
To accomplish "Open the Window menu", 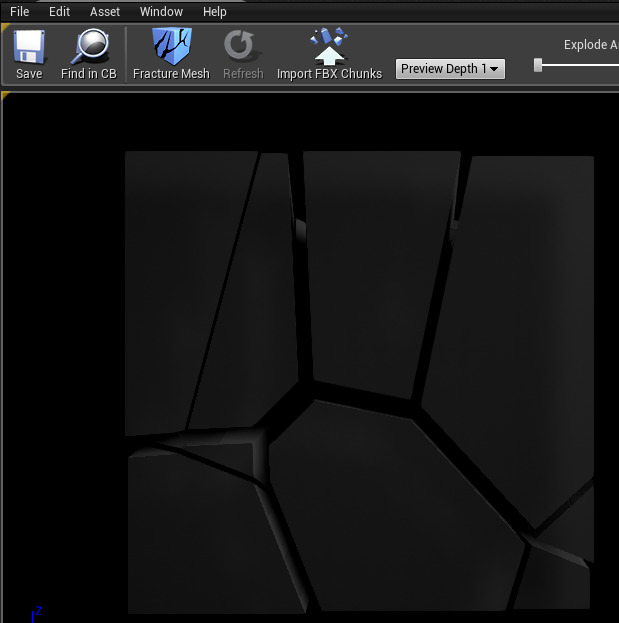I will [x=161, y=12].
